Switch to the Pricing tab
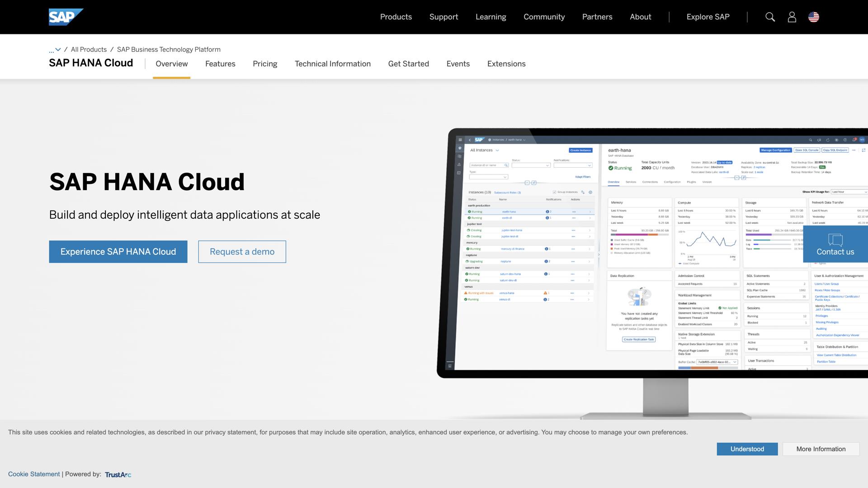 (265, 64)
